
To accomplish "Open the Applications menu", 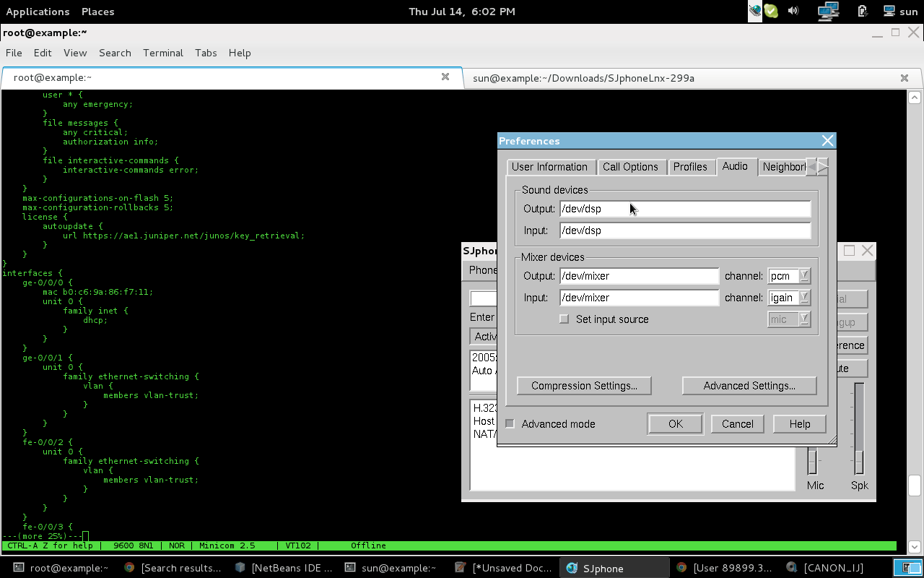I will [38, 11].
